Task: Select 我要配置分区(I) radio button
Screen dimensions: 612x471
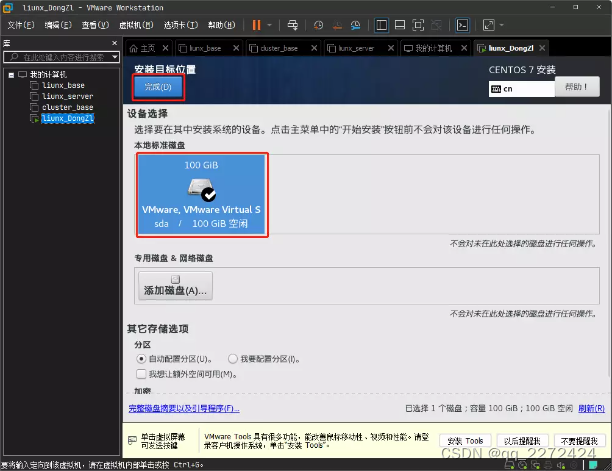Action: (233, 359)
